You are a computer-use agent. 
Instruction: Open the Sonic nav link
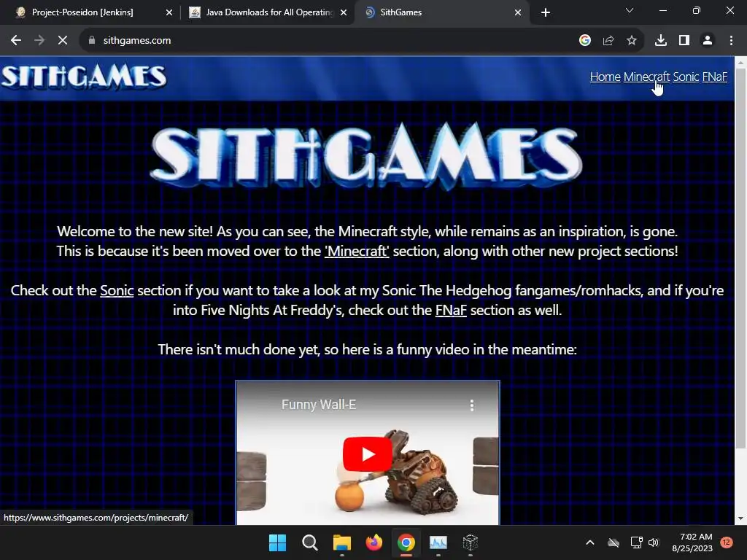coord(686,77)
